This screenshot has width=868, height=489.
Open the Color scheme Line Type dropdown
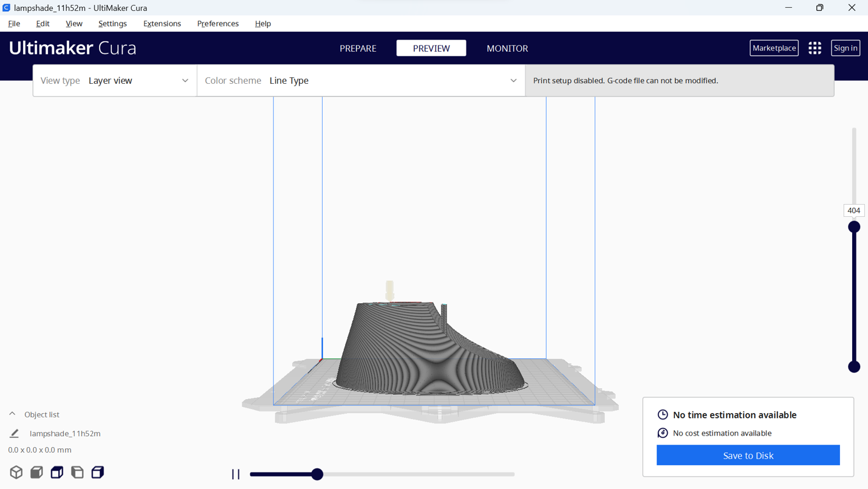pos(361,80)
